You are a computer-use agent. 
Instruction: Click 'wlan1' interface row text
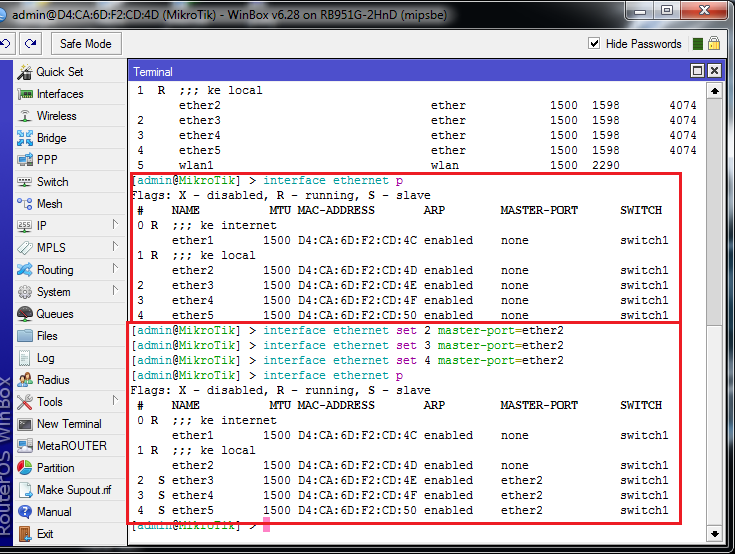[196, 165]
